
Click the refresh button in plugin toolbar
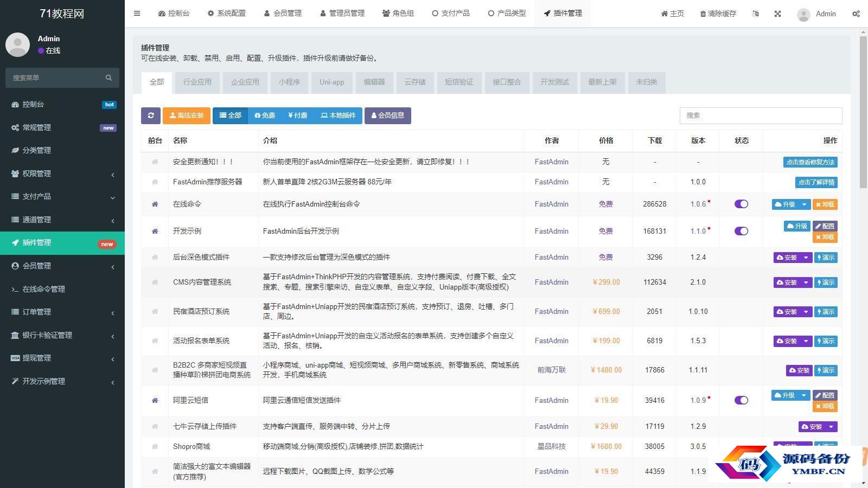click(151, 115)
